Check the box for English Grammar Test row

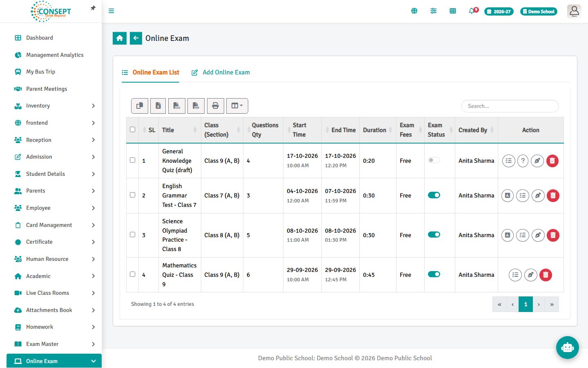point(132,195)
